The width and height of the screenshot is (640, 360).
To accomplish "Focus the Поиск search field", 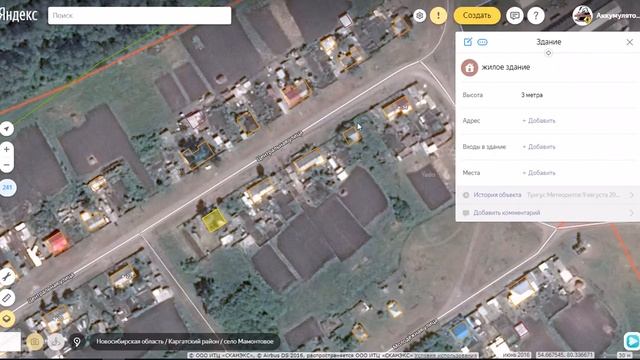I will (x=140, y=16).
